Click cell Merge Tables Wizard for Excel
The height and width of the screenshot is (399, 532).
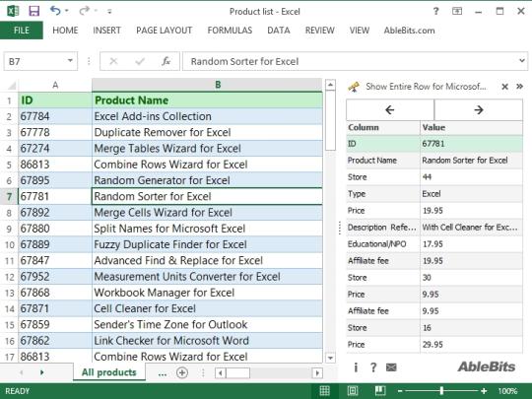207,148
